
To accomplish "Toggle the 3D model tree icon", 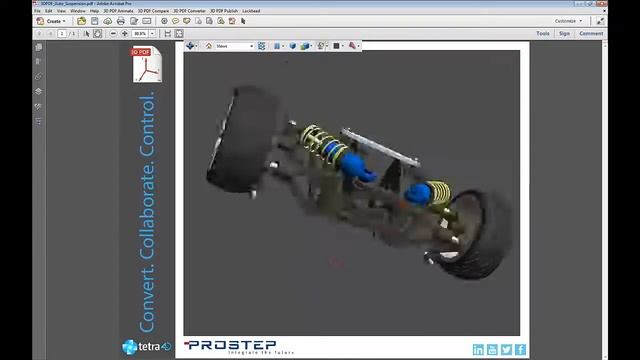I will click(x=262, y=46).
